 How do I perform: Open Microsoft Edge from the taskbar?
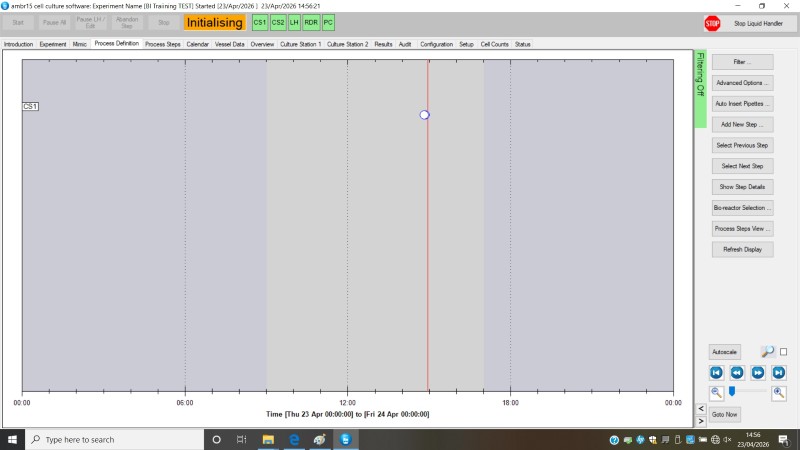point(294,439)
